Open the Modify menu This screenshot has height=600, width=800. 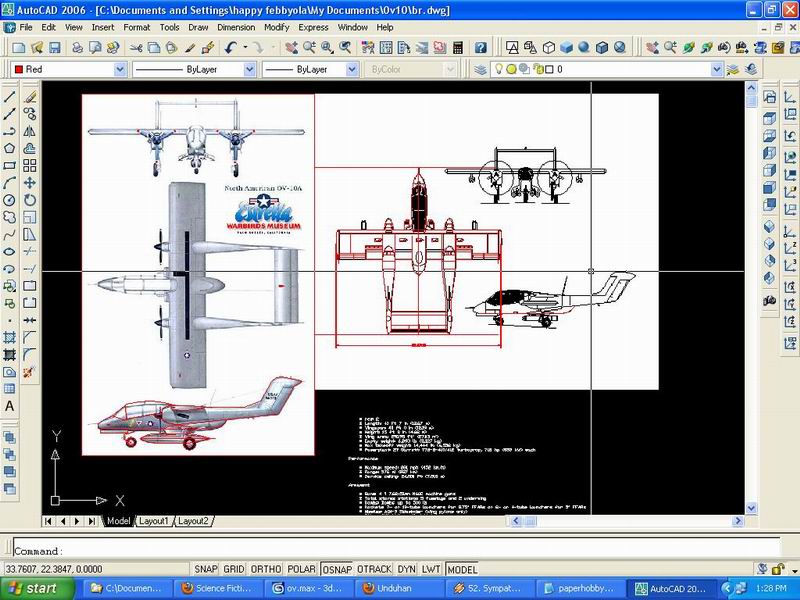pyautogui.click(x=277, y=28)
